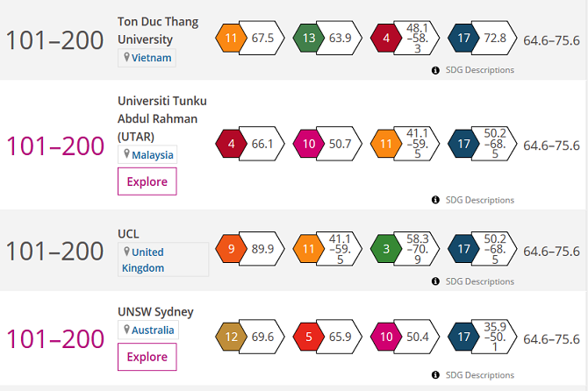
Task: Open the UCL university name link
Action: (128, 234)
